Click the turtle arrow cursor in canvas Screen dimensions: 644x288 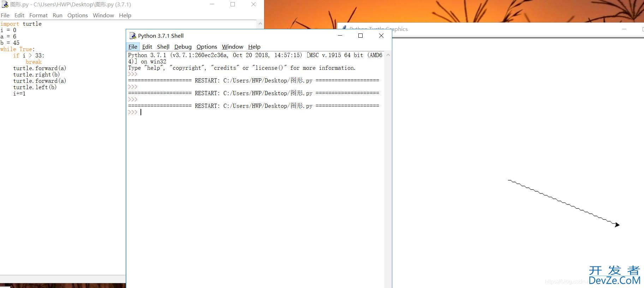click(x=616, y=225)
